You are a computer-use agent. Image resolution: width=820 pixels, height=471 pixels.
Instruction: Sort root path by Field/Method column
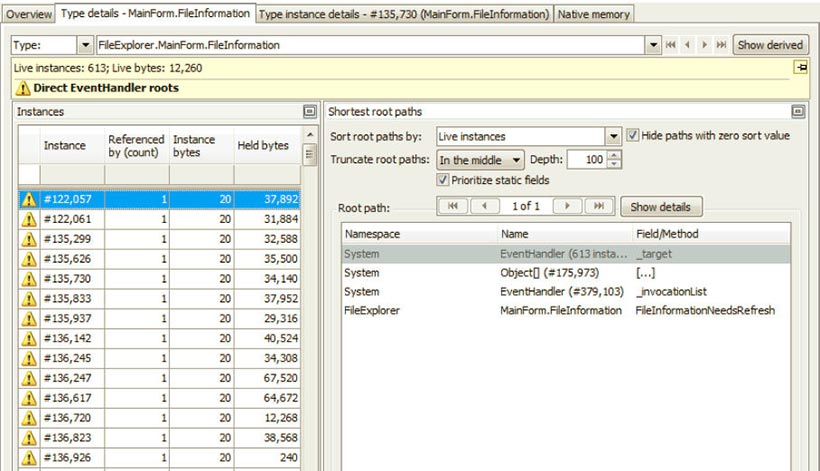point(711,234)
